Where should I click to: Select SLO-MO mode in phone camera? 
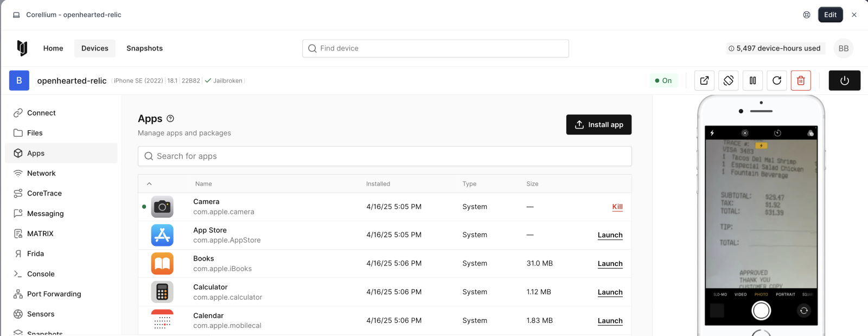720,294
